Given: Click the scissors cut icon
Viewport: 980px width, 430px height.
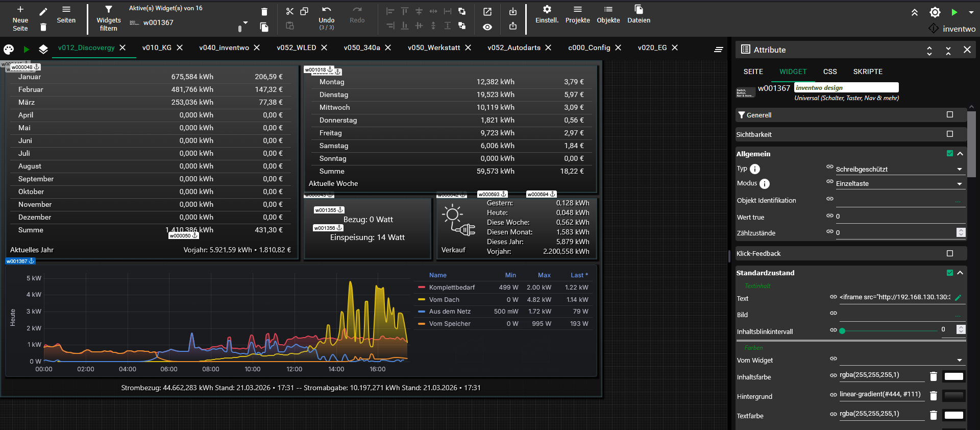Looking at the screenshot, I should [289, 11].
